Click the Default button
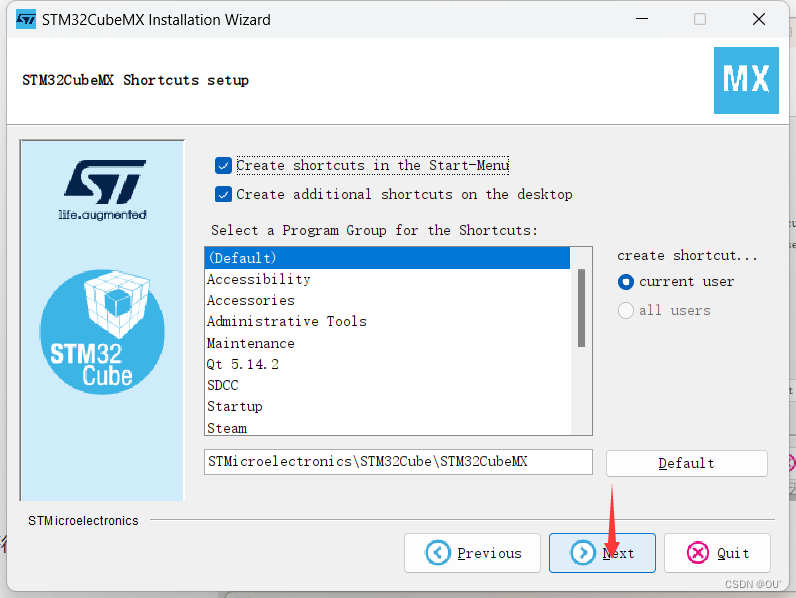This screenshot has width=796, height=598. [686, 463]
